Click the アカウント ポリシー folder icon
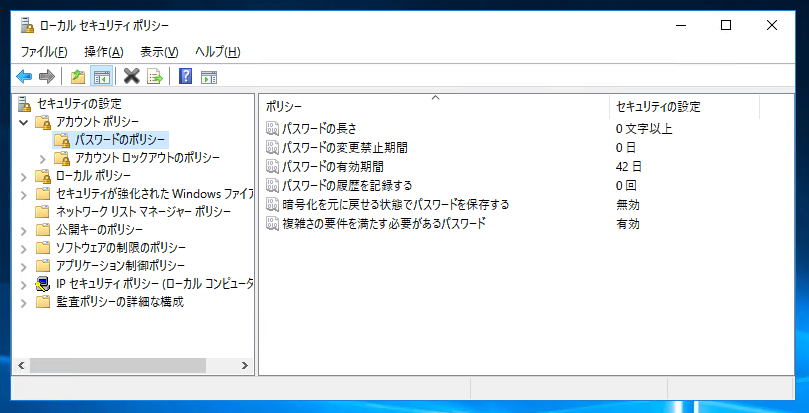This screenshot has width=809, height=413. 42,123
